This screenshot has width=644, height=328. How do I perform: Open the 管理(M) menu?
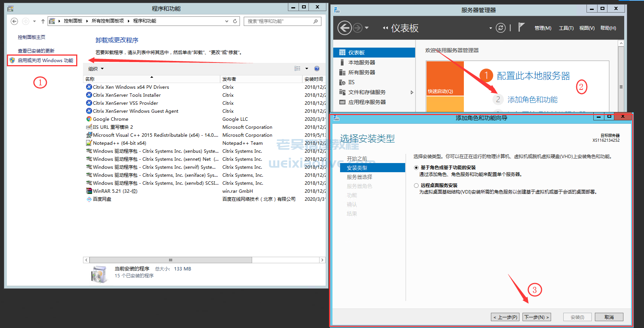543,28
